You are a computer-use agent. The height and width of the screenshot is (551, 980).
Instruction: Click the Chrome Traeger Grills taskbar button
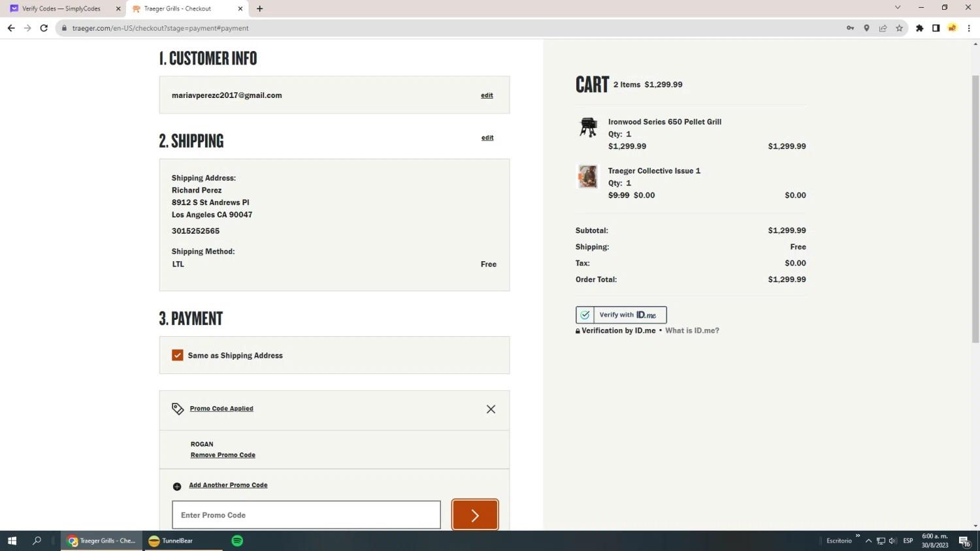coord(101,541)
